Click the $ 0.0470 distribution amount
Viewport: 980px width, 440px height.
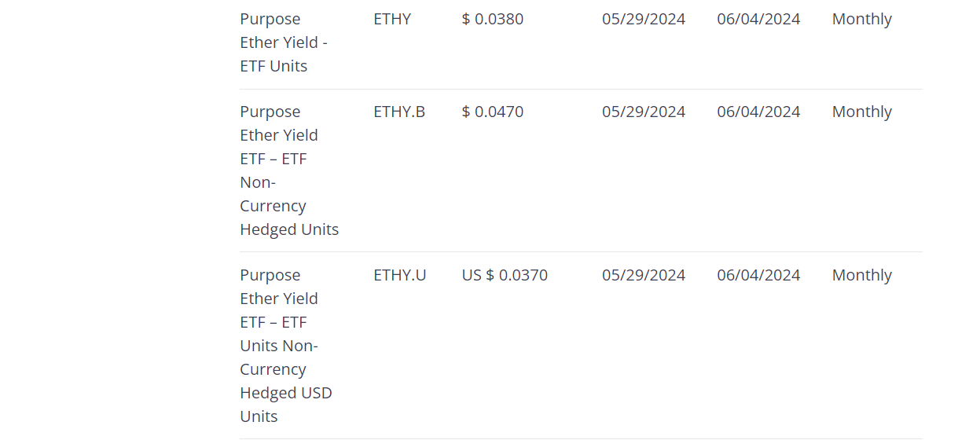tap(493, 112)
